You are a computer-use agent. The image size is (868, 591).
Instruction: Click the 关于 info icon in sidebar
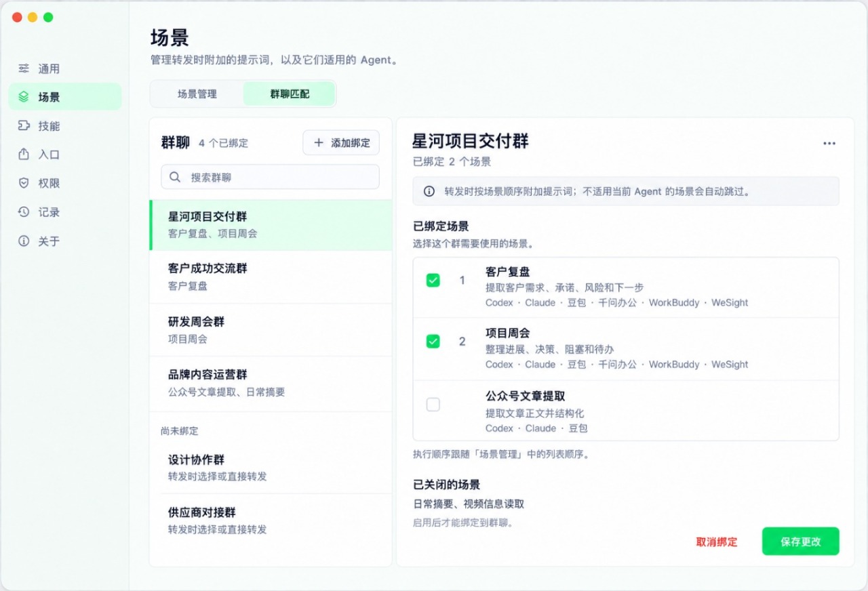[x=24, y=241]
